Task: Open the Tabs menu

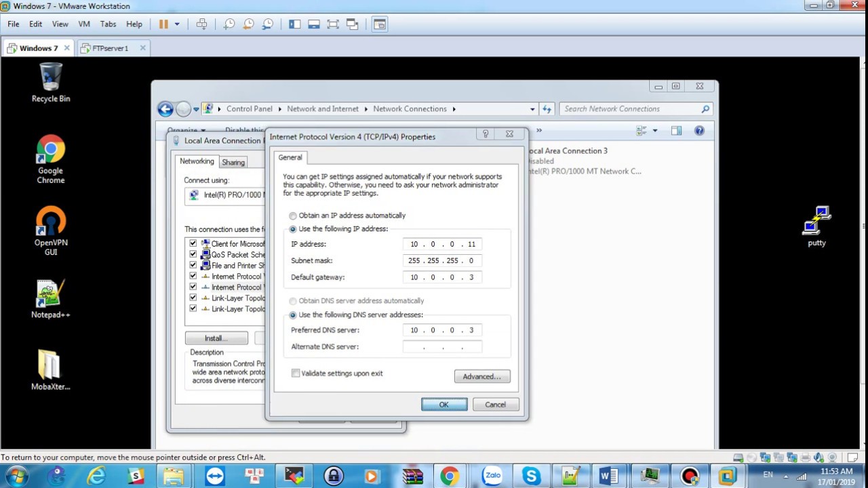Action: [108, 24]
